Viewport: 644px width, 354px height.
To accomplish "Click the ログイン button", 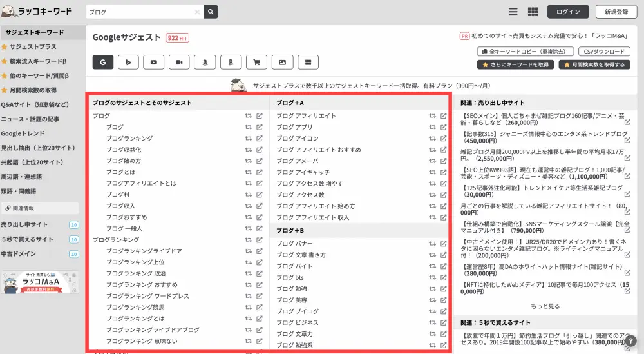I will (568, 12).
